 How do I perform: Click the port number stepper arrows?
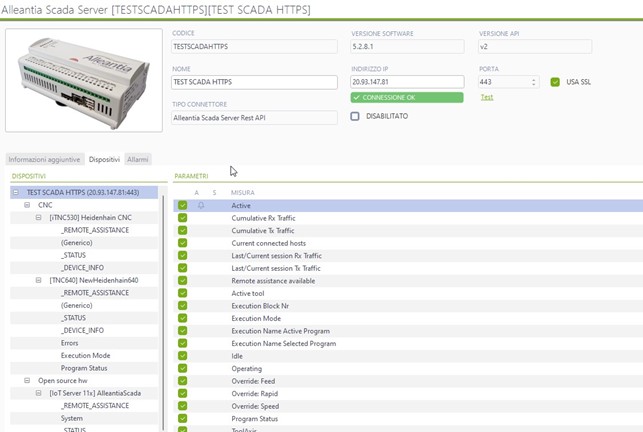tap(534, 82)
